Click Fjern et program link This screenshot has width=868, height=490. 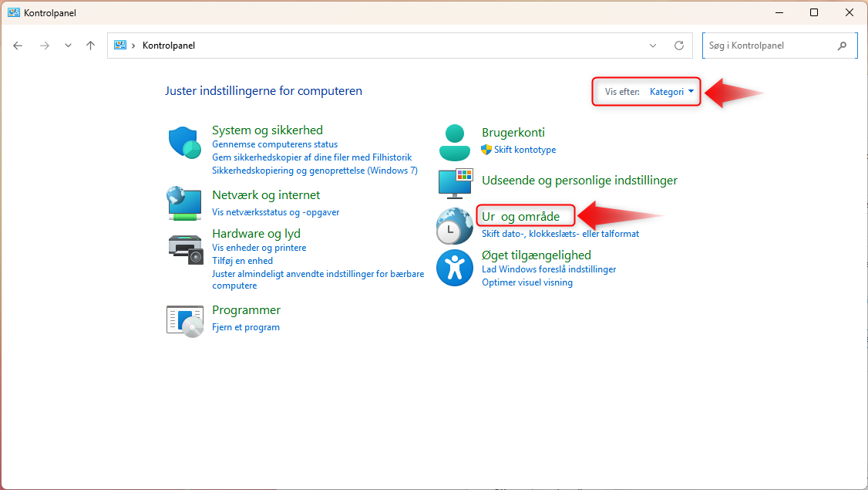click(x=246, y=328)
